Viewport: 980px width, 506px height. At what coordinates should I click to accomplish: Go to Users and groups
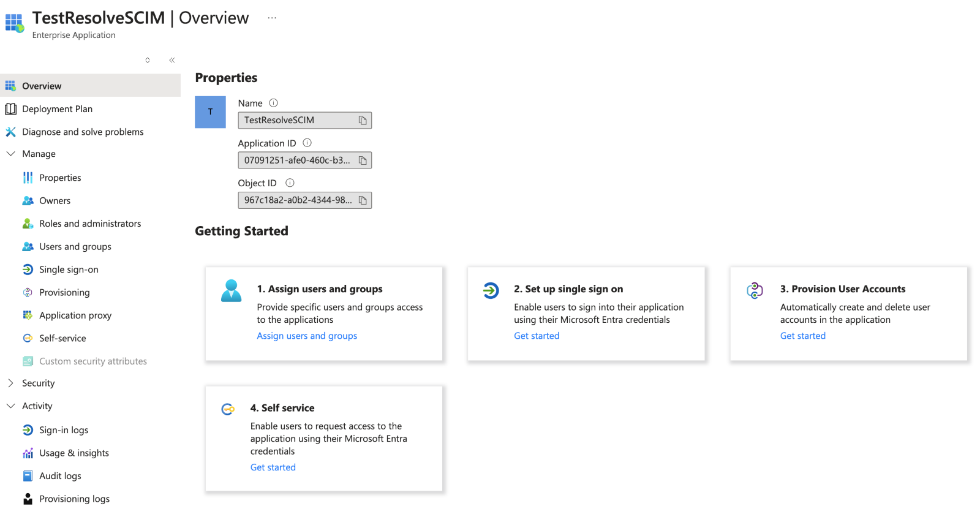pos(75,246)
